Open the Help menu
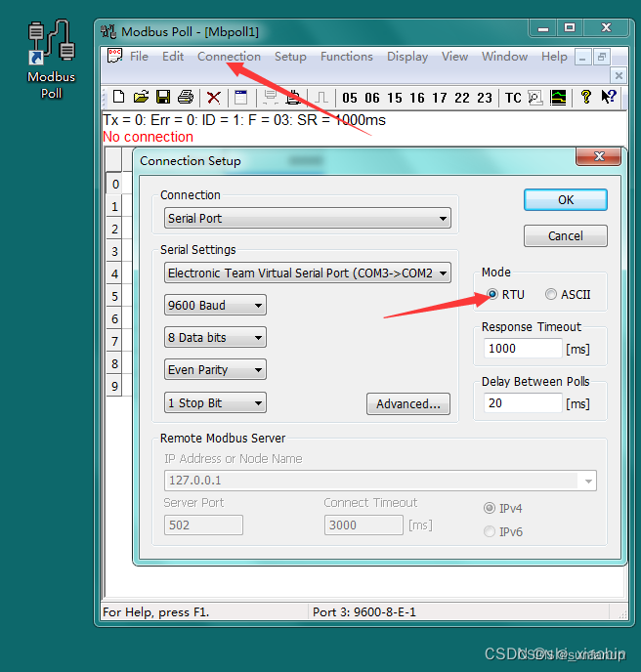Viewport: 641px width, 672px height. point(554,56)
